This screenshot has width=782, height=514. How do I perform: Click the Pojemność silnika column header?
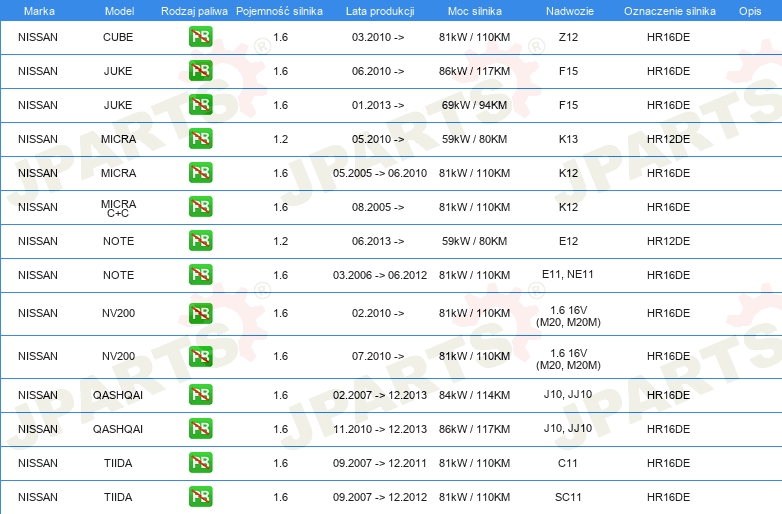[279, 11]
